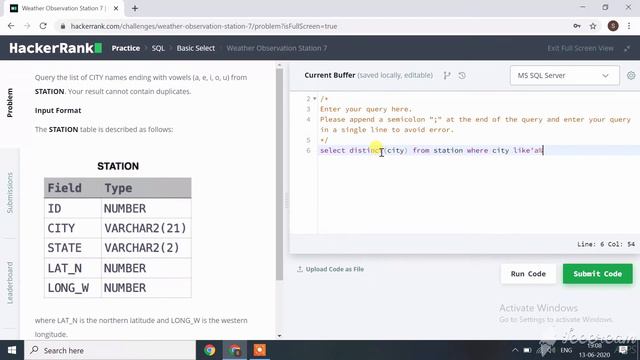The image size is (640, 360).
Task: Collapse the comment fold arrow on line 2
Action: pyautogui.click(x=315, y=99)
